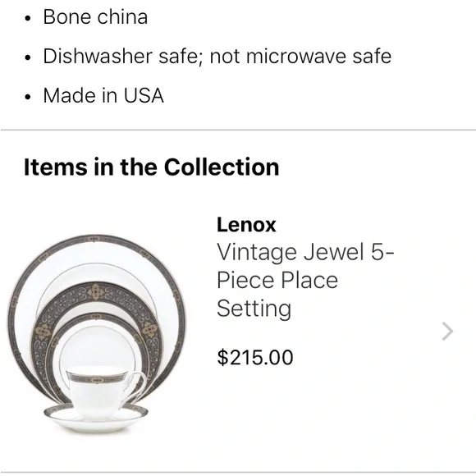The width and height of the screenshot is (476, 476).
Task: Click the $215.00 price text
Action: tap(255, 357)
